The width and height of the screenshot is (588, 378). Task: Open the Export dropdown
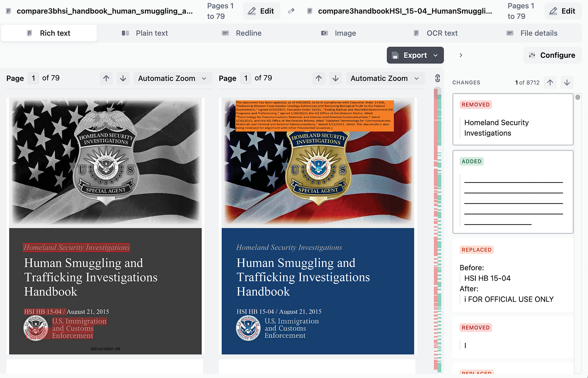pyautogui.click(x=415, y=55)
